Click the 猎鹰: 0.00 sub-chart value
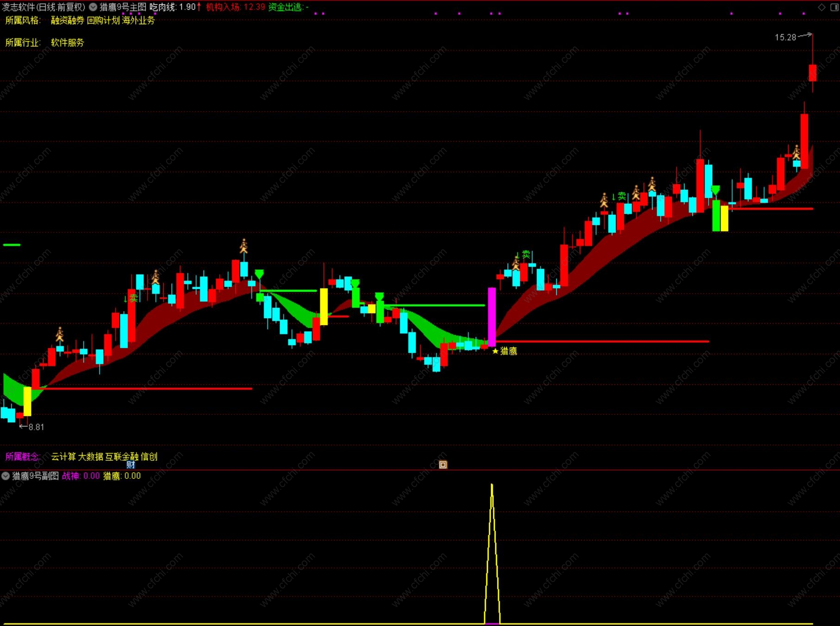The height and width of the screenshot is (626, 840). 122,476
